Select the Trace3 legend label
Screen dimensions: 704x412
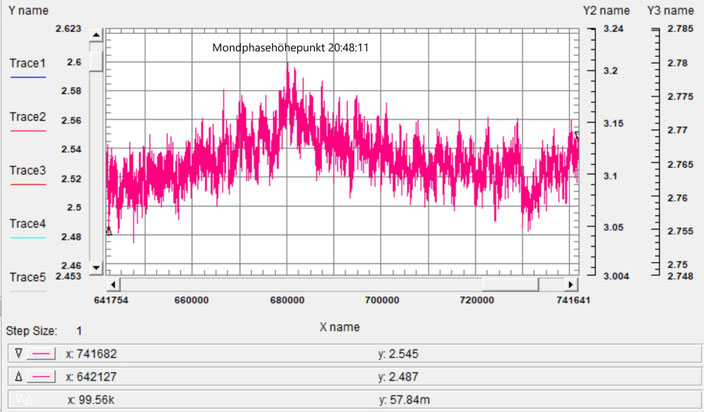[28, 171]
